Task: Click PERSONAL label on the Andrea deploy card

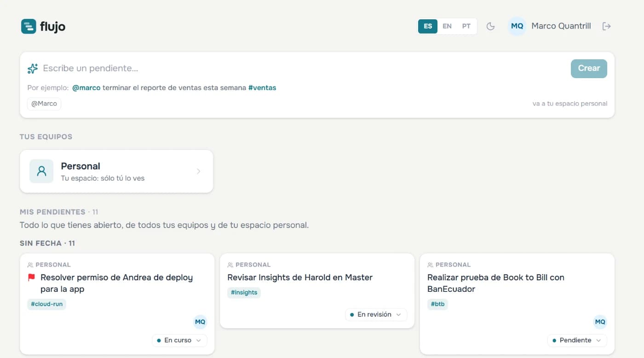Action: 53,265
